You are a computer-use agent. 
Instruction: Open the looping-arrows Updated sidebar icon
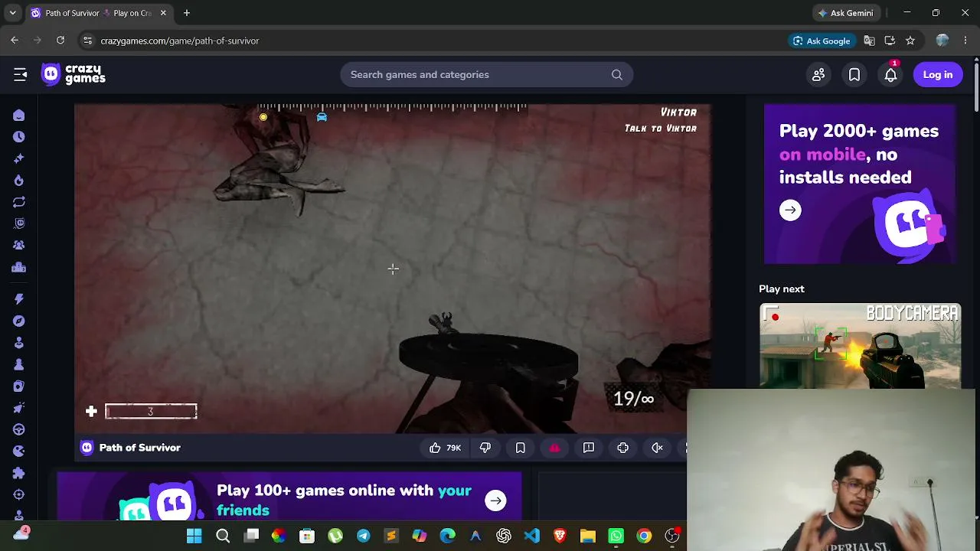[19, 202]
